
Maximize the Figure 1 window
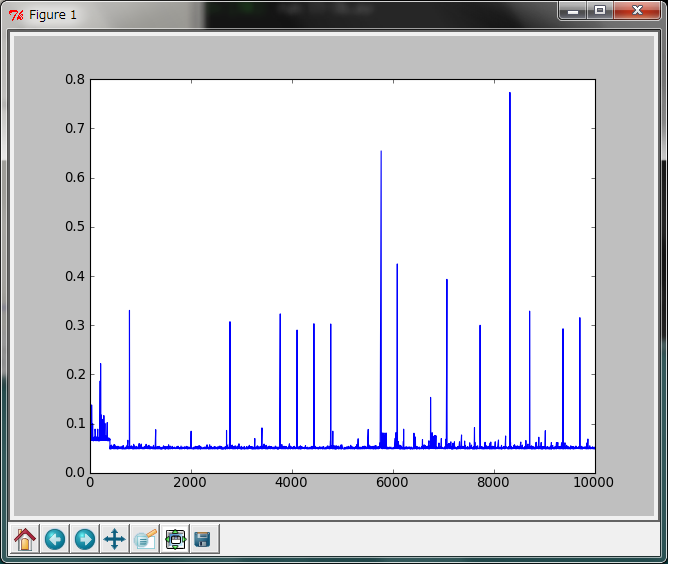coord(600,10)
